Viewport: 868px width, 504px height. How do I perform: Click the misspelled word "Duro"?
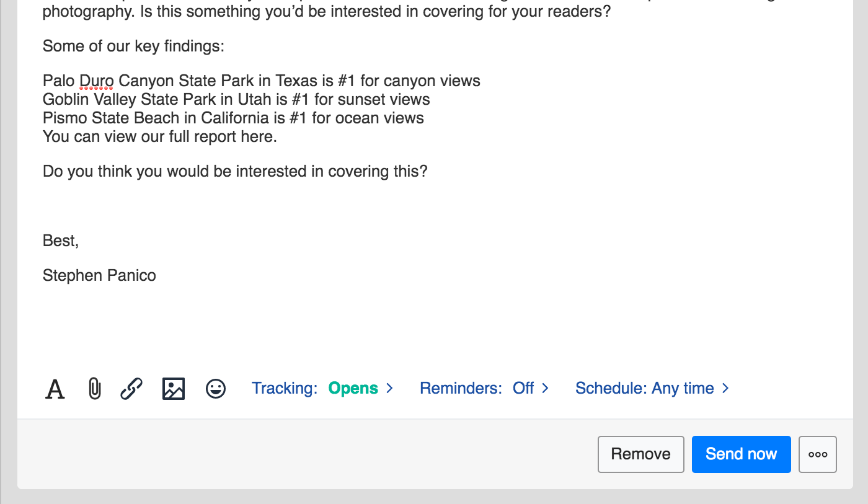(96, 81)
